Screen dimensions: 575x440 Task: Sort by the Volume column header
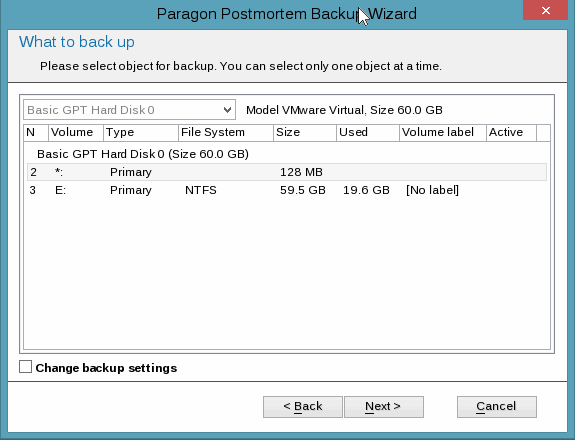(x=76, y=132)
